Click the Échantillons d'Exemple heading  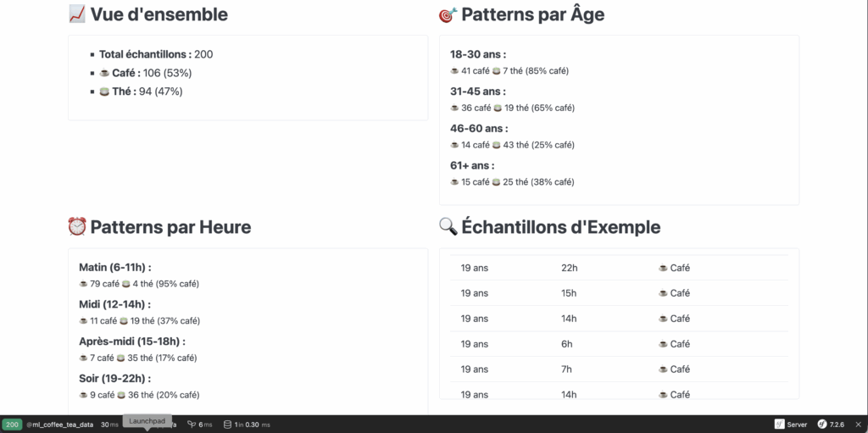[x=561, y=227]
